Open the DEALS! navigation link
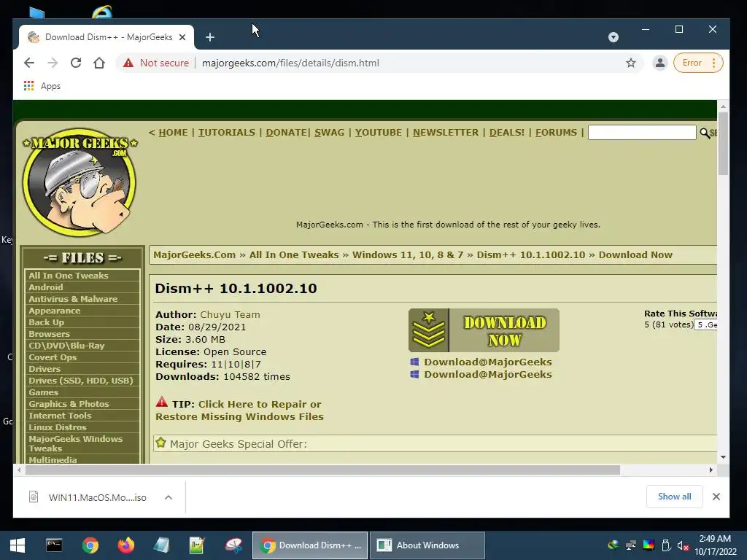This screenshot has height=560, width=747. click(506, 133)
